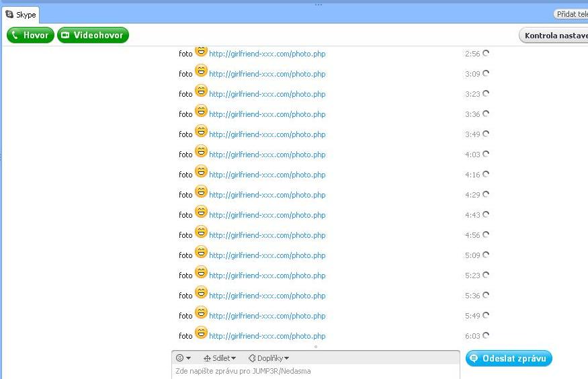Start a voice call with Hovor button
588x379 pixels.
[x=30, y=35]
